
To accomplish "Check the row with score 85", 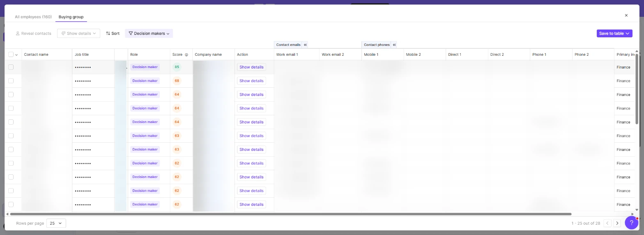I will pyautogui.click(x=11, y=67).
